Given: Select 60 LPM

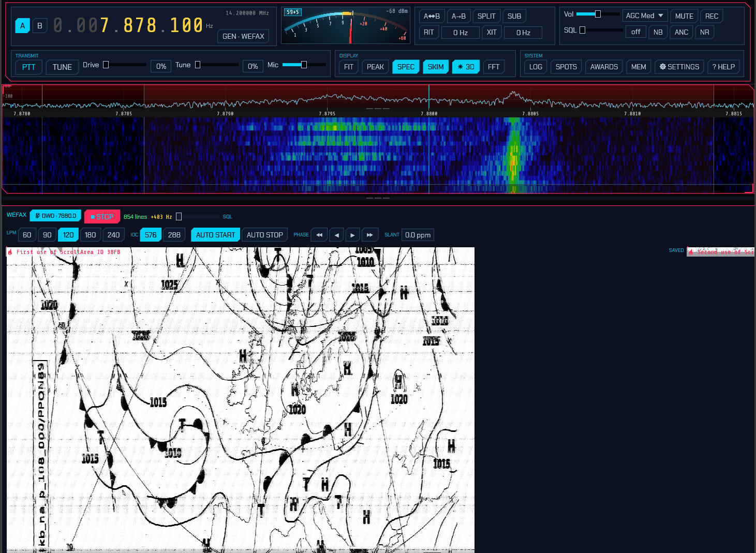Looking at the screenshot, I should [27, 235].
